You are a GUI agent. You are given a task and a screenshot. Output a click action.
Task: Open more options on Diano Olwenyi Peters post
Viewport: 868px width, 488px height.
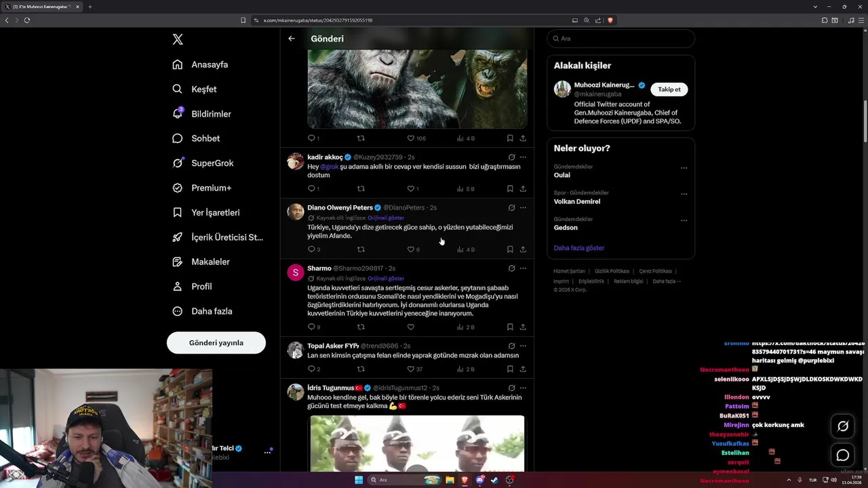pos(523,207)
